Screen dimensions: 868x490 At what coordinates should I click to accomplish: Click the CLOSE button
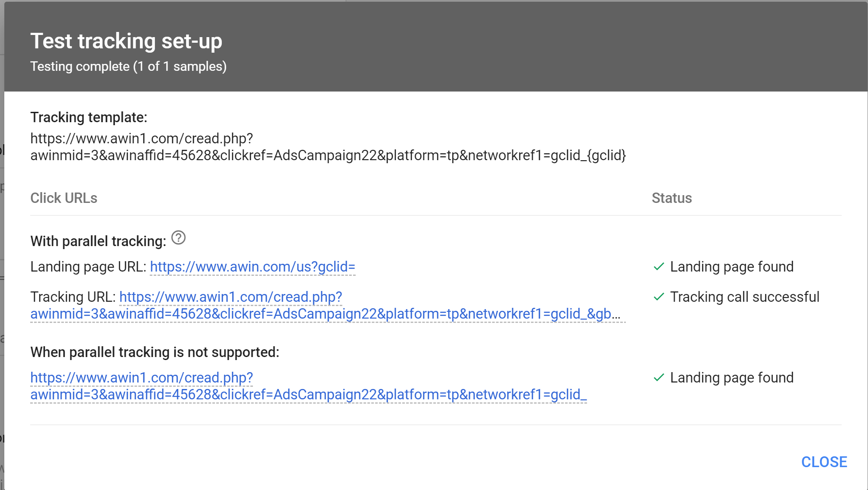click(x=824, y=462)
